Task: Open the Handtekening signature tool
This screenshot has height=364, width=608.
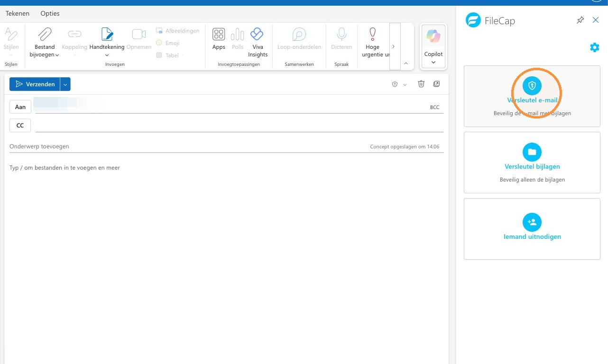Action: [x=107, y=42]
